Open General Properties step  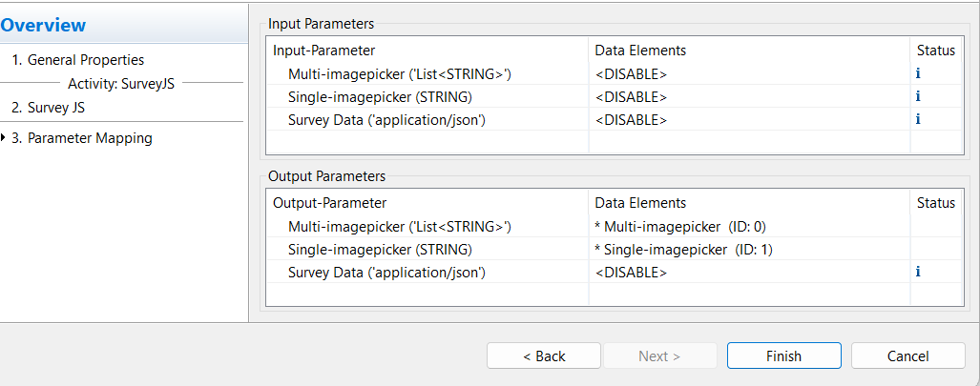pos(78,60)
